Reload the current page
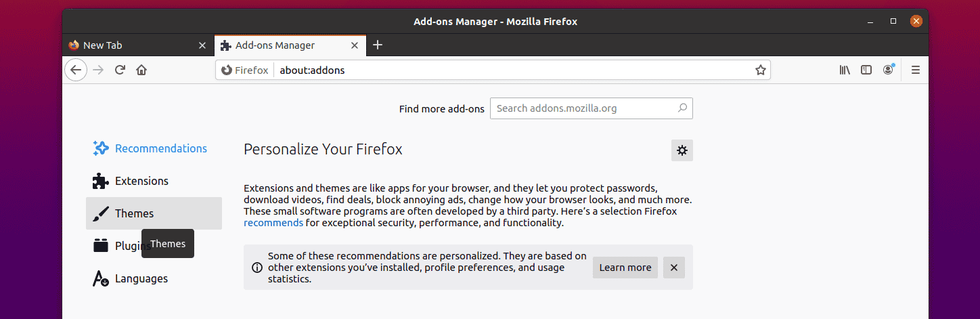The height and width of the screenshot is (319, 980). pos(120,70)
